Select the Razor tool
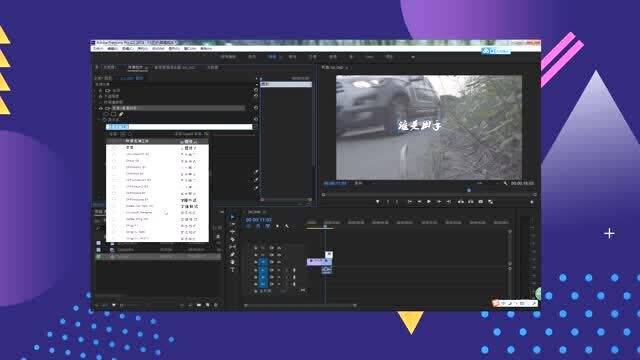640x360 pixels. point(233,239)
